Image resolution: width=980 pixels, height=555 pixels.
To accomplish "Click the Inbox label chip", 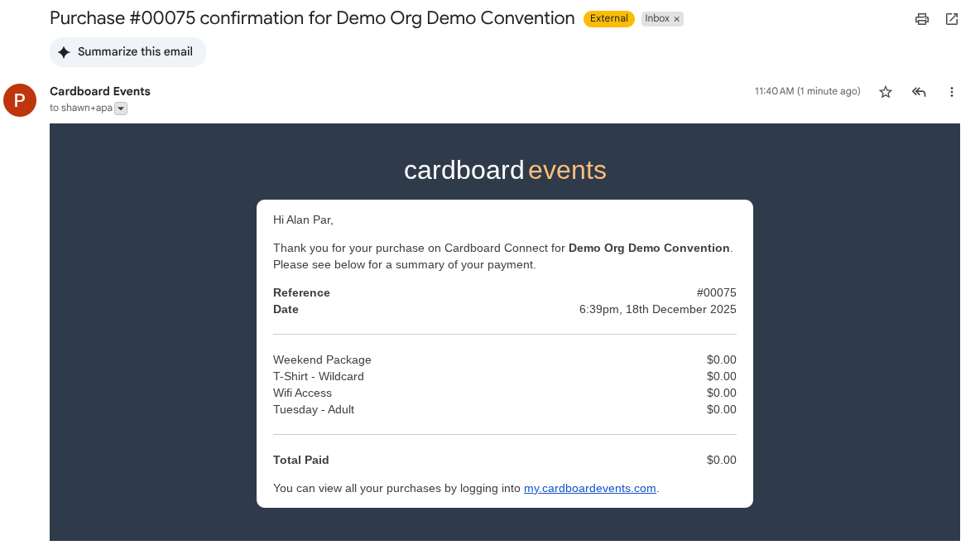I will coord(658,18).
